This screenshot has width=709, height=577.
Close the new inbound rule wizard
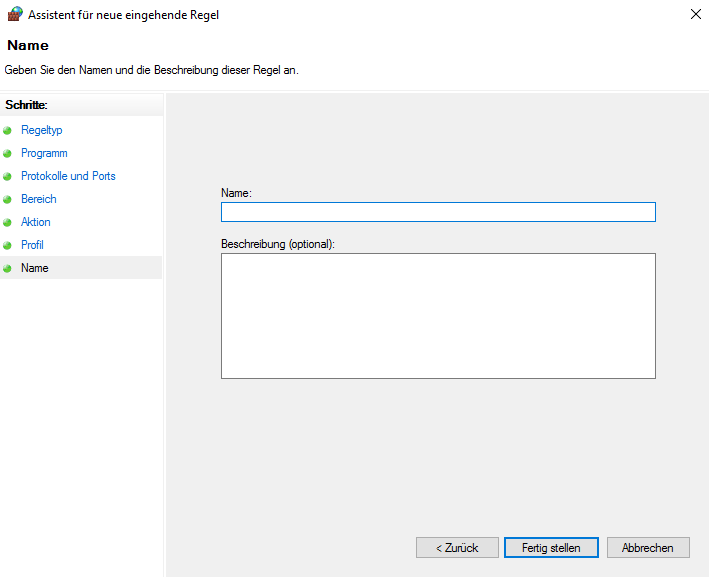pyautogui.click(x=695, y=14)
